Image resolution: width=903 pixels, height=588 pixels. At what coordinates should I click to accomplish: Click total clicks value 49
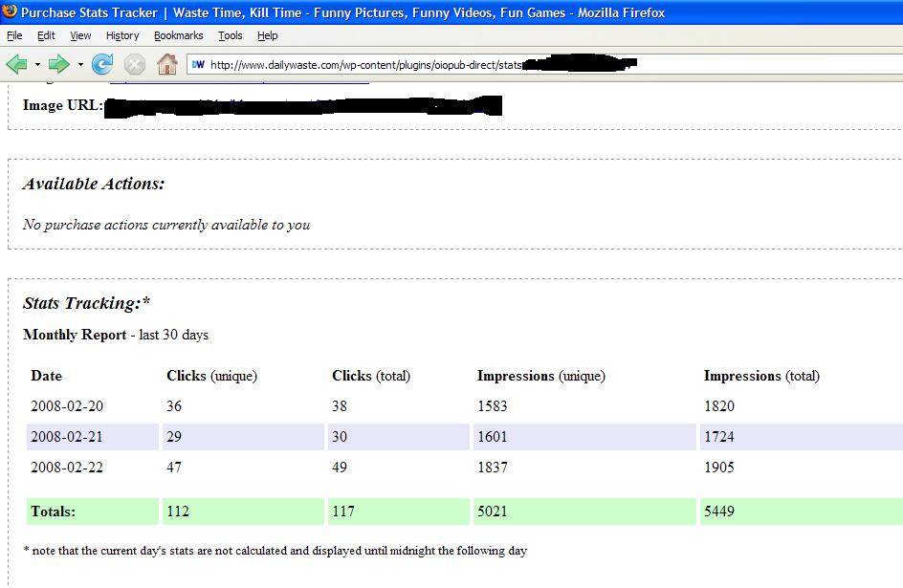(340, 468)
